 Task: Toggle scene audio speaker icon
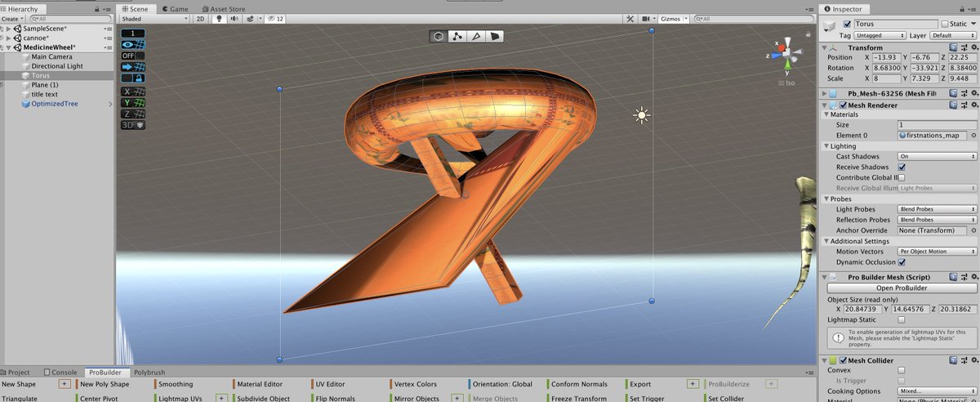[233, 18]
